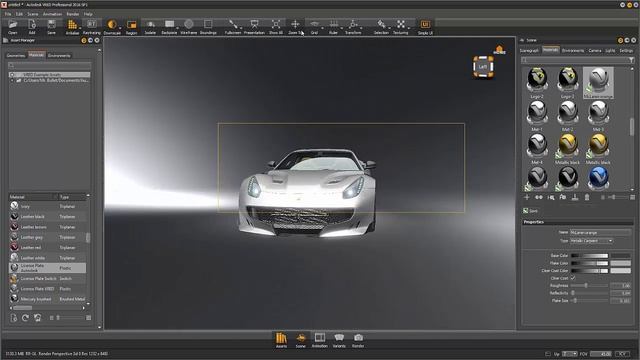Toggle the Wireframe display icon

[189, 24]
